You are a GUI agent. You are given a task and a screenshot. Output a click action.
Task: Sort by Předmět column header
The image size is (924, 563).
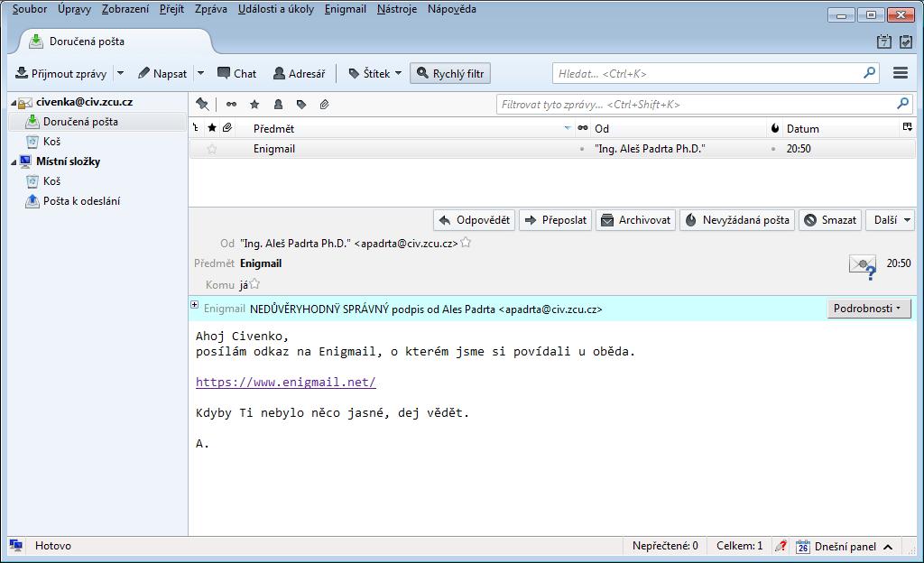pos(405,128)
